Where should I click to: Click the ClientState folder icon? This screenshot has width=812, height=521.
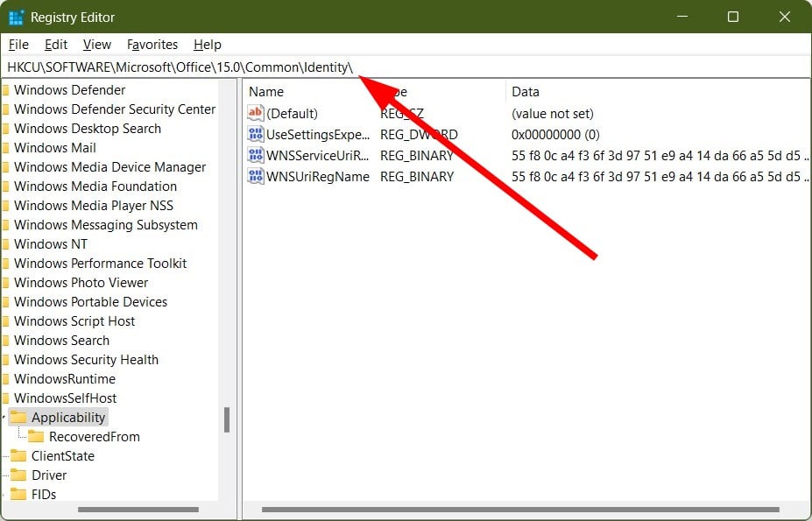coord(18,455)
